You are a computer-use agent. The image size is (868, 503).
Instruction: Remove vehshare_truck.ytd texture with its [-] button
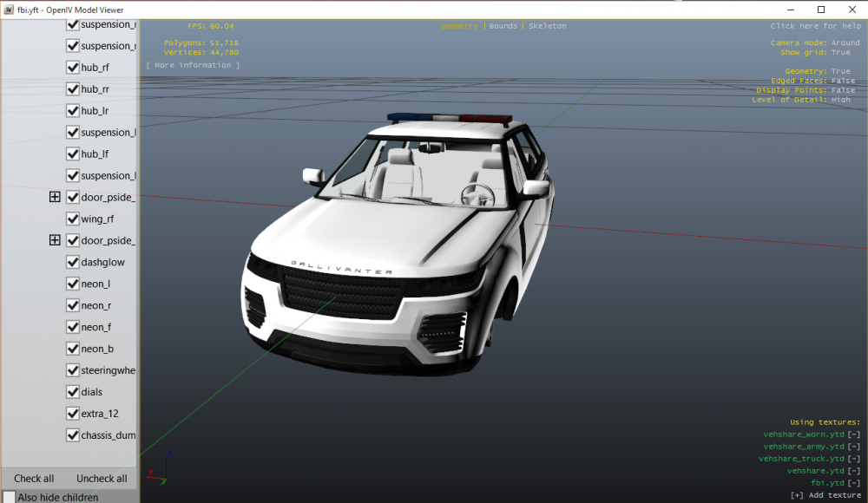pyautogui.click(x=854, y=459)
